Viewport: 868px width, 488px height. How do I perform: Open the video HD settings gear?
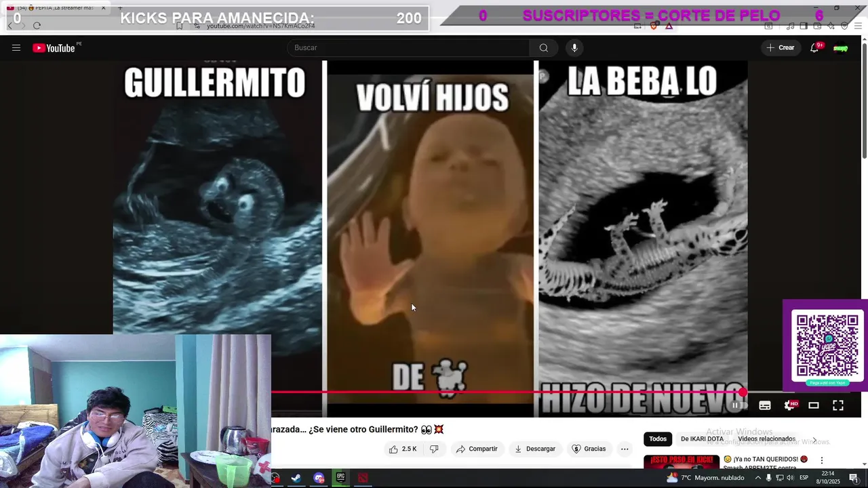[790, 405]
